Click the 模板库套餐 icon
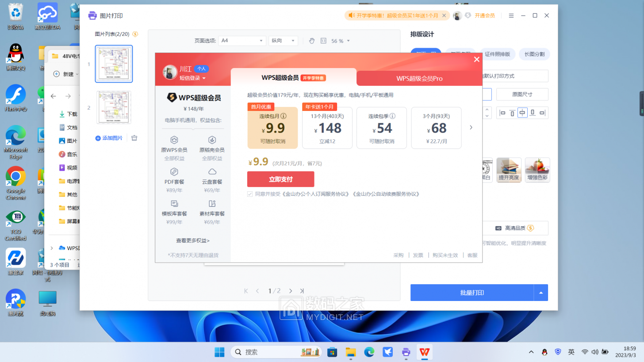This screenshot has height=362, width=644. click(x=174, y=203)
